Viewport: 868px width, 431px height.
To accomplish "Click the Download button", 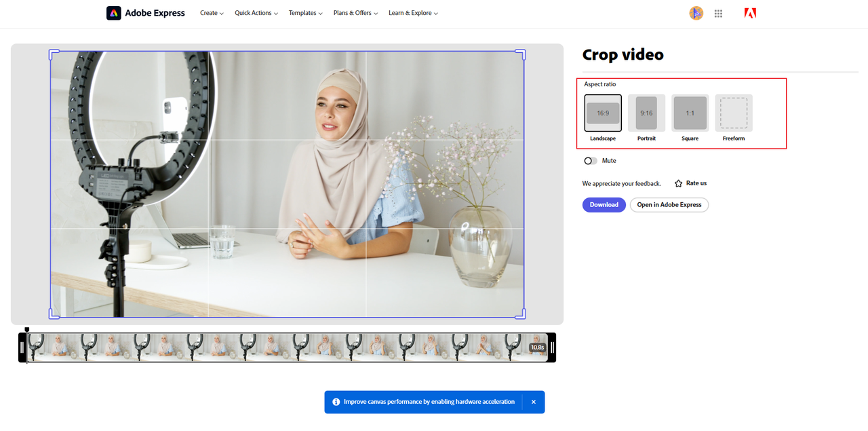I will [x=604, y=205].
